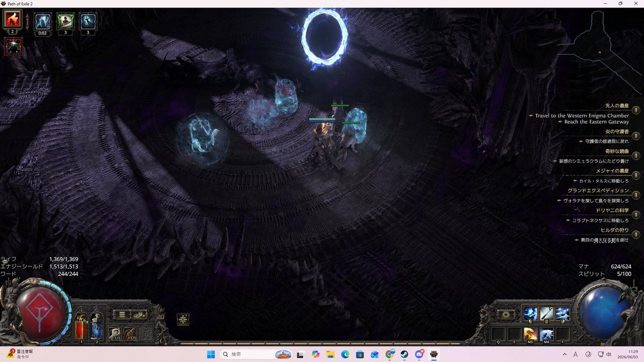Toggle tracking for グランドエクスペディション quest pin

pyautogui.click(x=636, y=195)
